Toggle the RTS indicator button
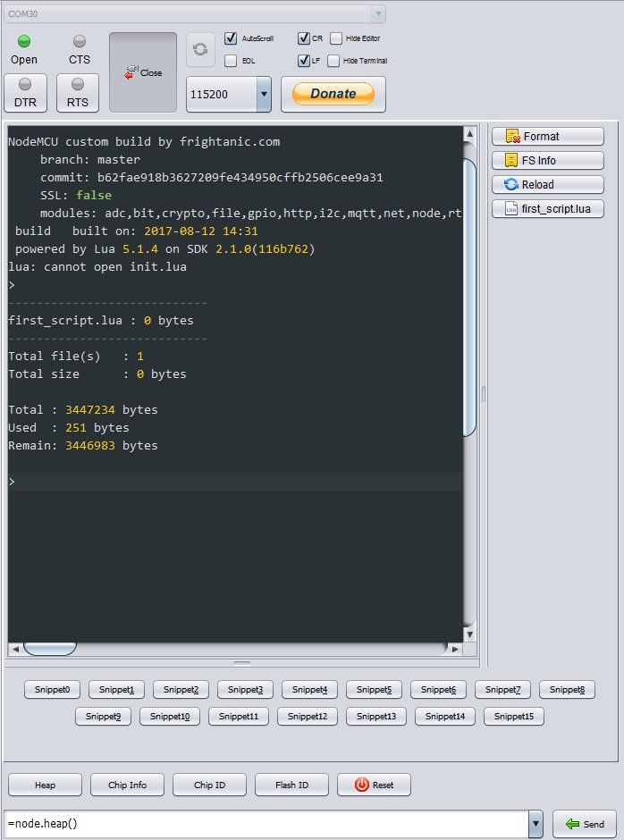 78,93
